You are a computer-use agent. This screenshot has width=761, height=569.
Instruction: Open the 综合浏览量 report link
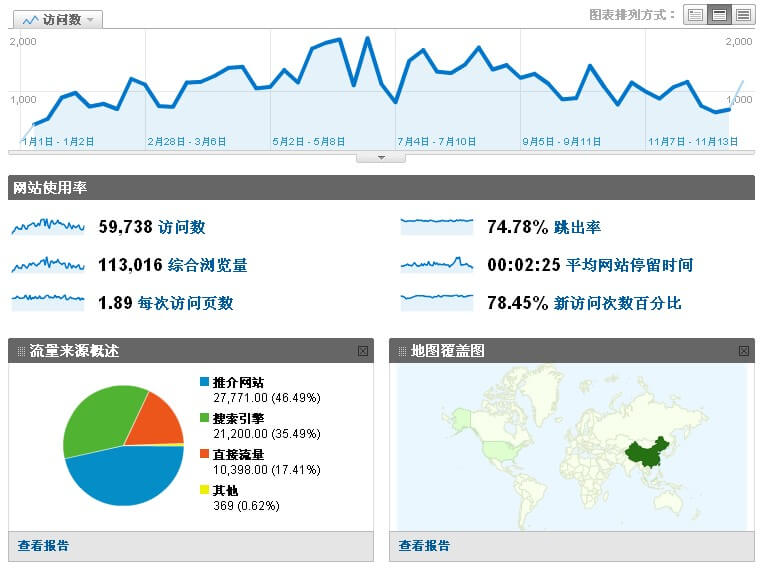pyautogui.click(x=207, y=265)
